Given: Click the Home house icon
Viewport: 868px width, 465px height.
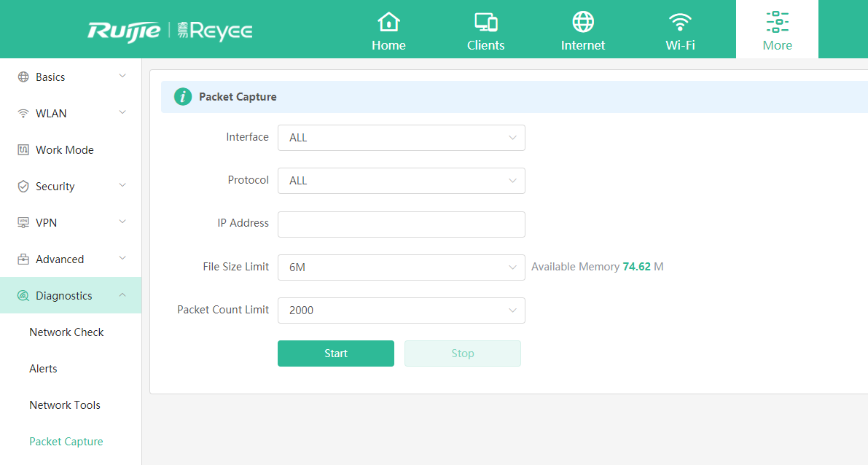Looking at the screenshot, I should click(388, 22).
